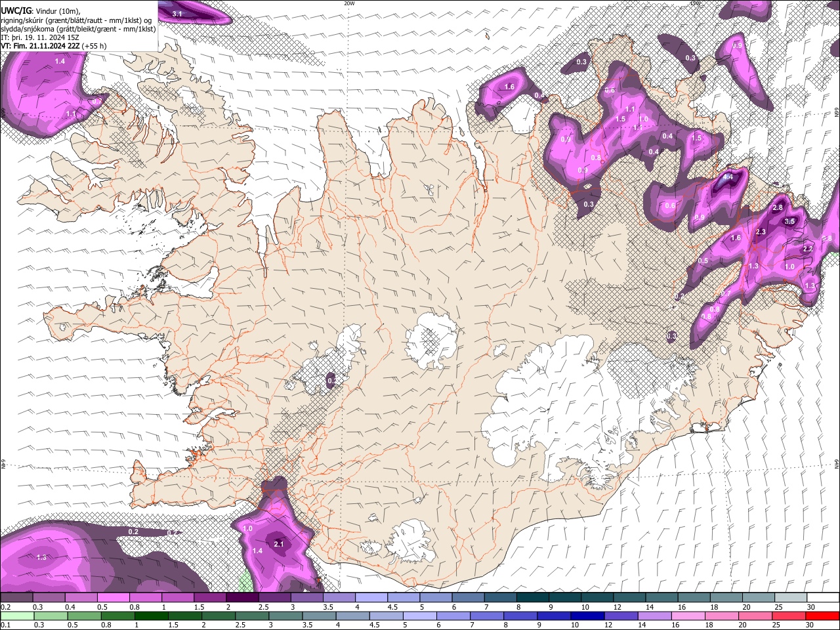Click the 3.5 snowfall value in the east
The image size is (840, 630).
click(789, 222)
